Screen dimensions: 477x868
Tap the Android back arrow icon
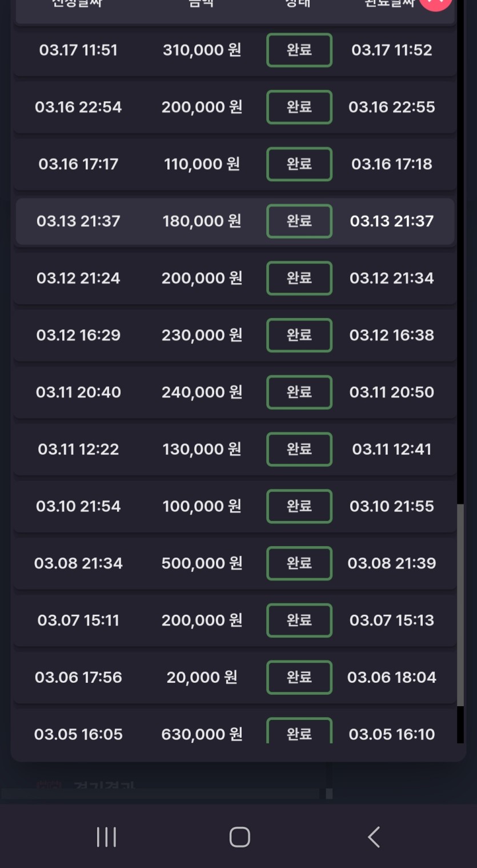click(x=374, y=837)
